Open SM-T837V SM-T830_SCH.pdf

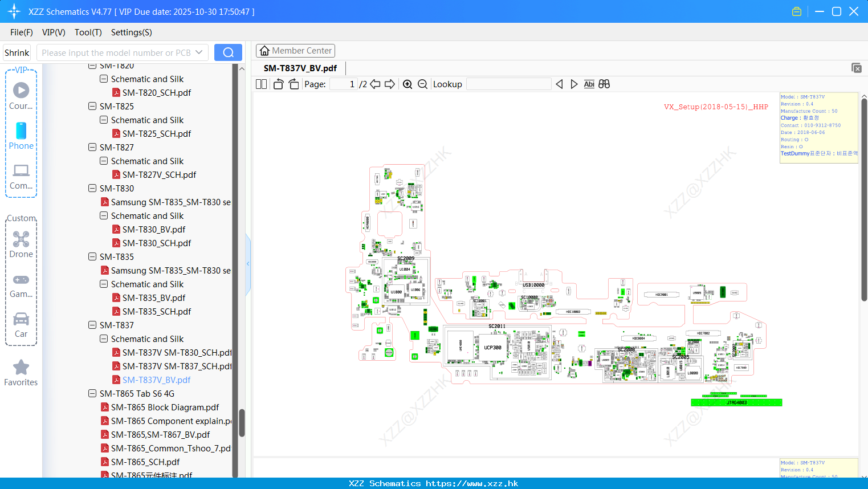tap(172, 352)
